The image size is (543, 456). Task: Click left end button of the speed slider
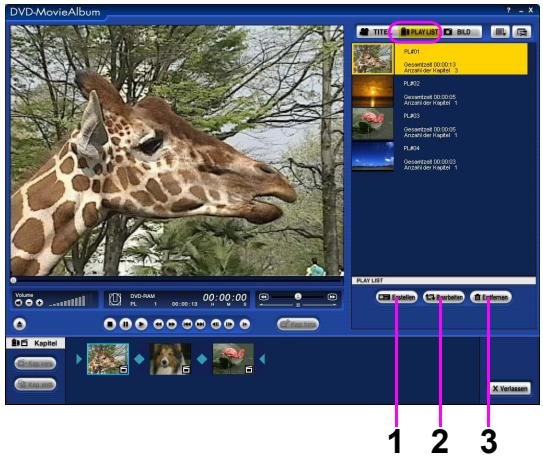pos(264,297)
